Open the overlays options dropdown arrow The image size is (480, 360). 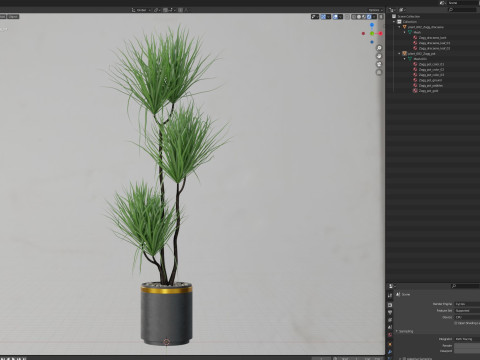[341, 17]
